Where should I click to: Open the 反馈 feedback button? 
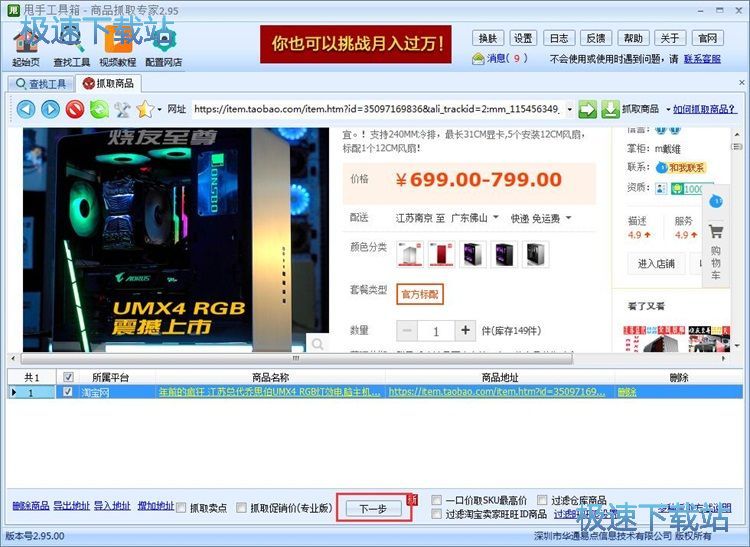coord(596,38)
